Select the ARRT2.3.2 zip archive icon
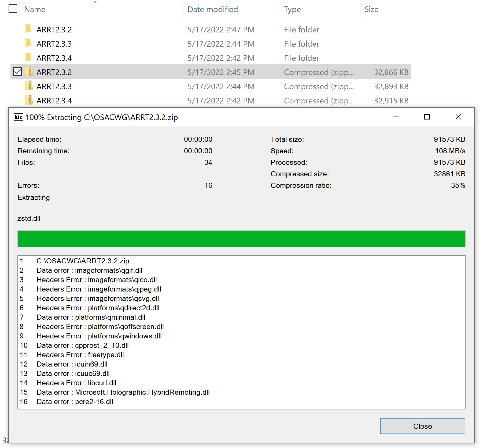 point(28,72)
